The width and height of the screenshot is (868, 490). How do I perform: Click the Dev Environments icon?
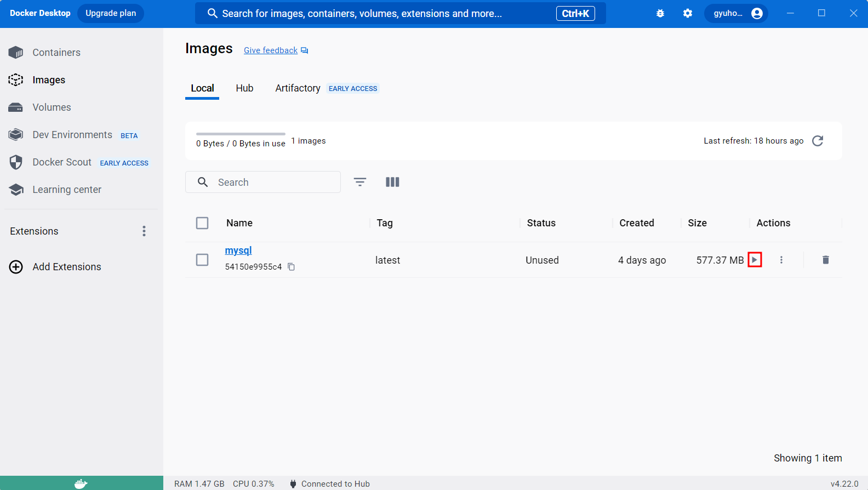16,135
